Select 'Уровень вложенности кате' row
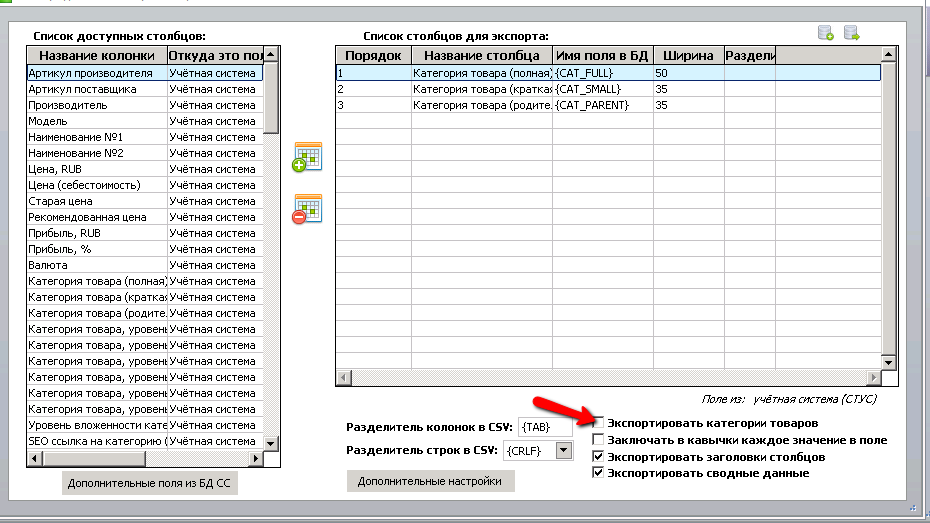The height and width of the screenshot is (523, 930). 145,425
